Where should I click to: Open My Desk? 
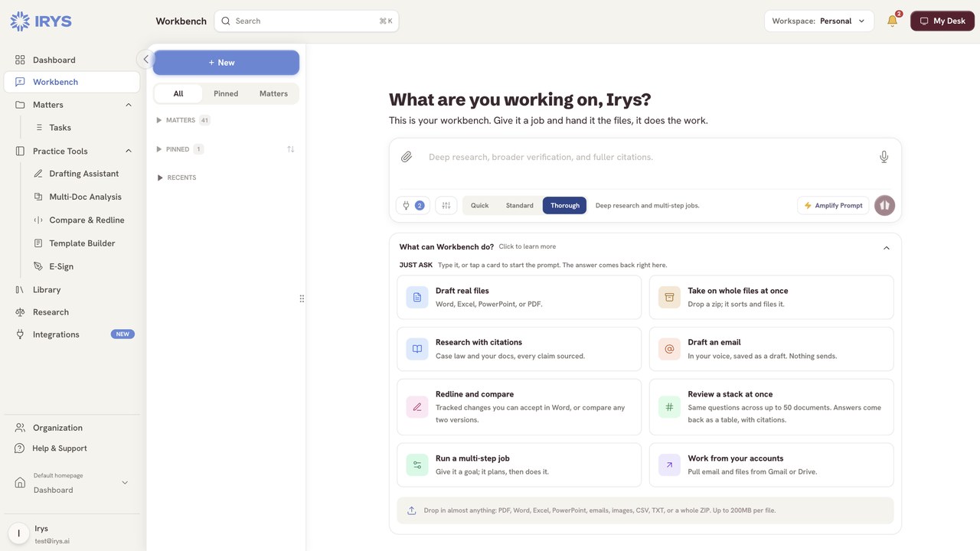pyautogui.click(x=942, y=21)
